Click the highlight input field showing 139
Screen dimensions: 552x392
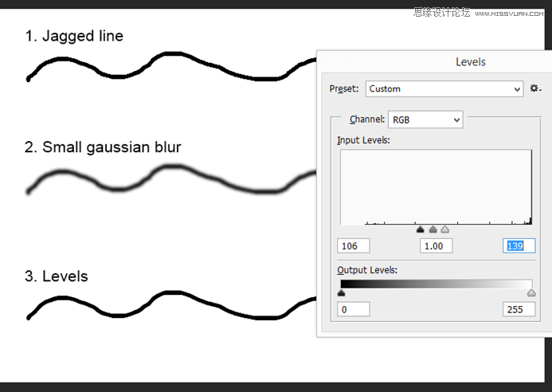[519, 246]
